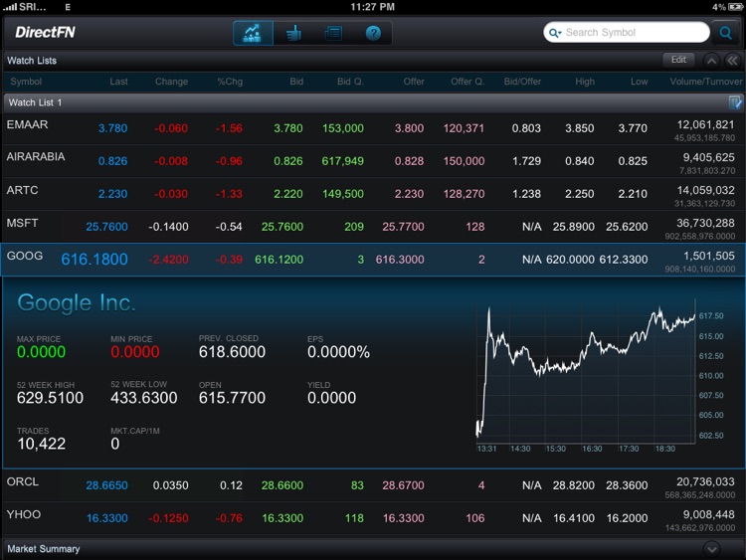The height and width of the screenshot is (560, 746).
Task: Focus the Search Symbol field
Action: click(x=626, y=33)
